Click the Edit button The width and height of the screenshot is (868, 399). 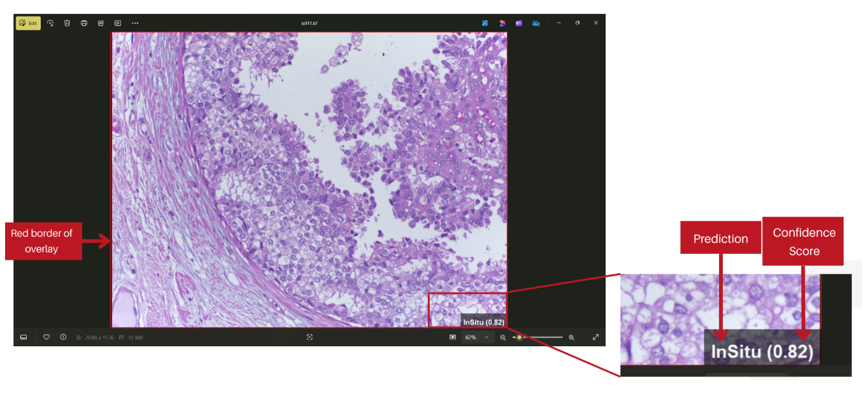[x=28, y=23]
